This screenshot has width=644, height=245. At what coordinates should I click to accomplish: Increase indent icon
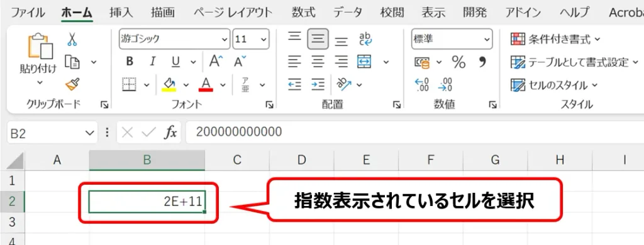tap(318, 85)
